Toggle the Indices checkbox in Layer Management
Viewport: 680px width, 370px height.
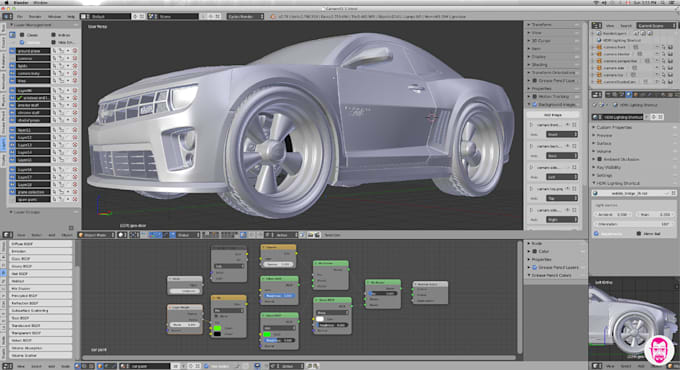pos(53,35)
